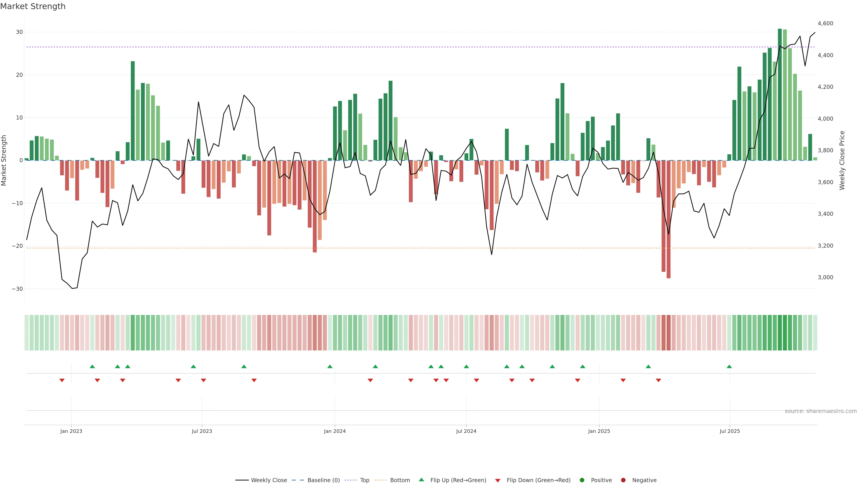Click Flip Down red triangle legend icon
Screen dimensions: 868x488
(498, 481)
